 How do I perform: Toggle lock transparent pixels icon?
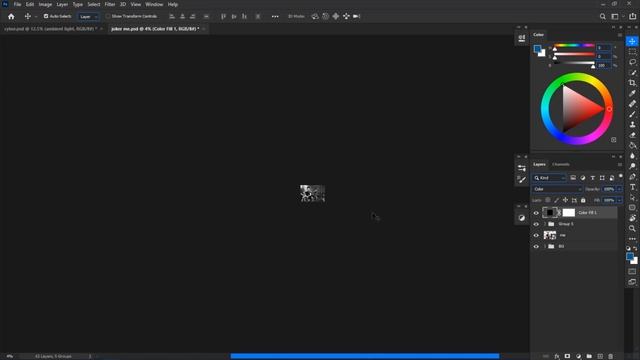coord(548,200)
